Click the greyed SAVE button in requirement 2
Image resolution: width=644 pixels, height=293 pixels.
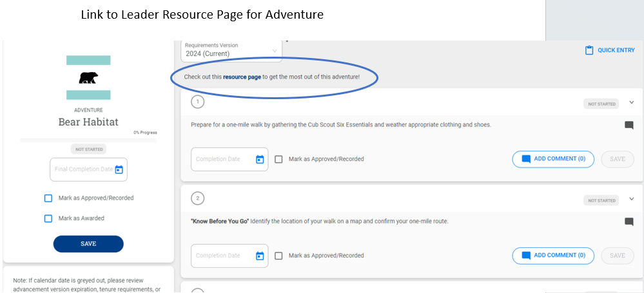(x=618, y=256)
